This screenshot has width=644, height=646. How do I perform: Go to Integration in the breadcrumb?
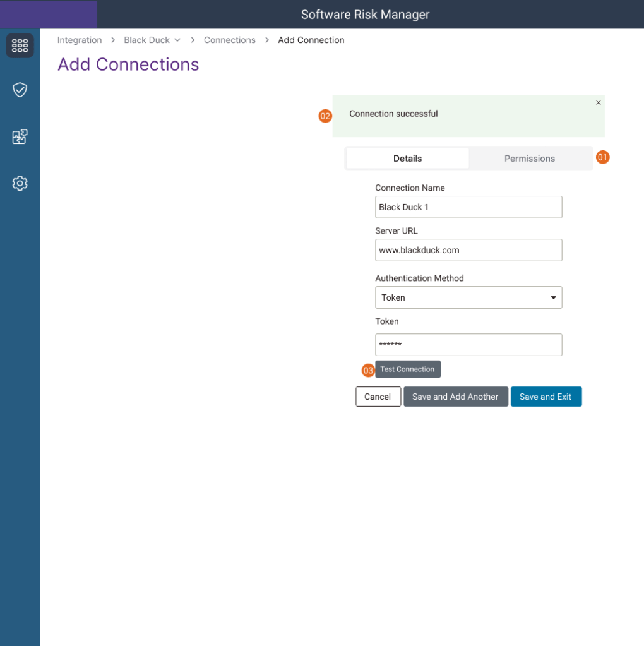click(80, 40)
